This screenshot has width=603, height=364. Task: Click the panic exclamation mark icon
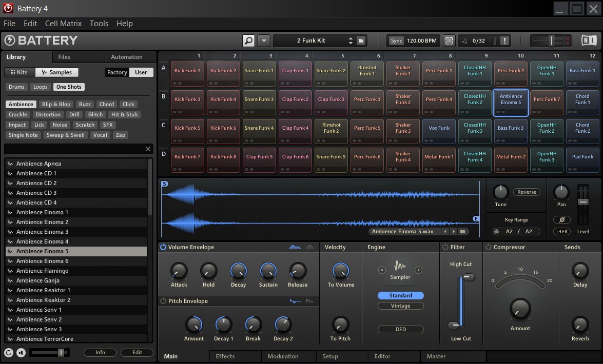(x=504, y=41)
